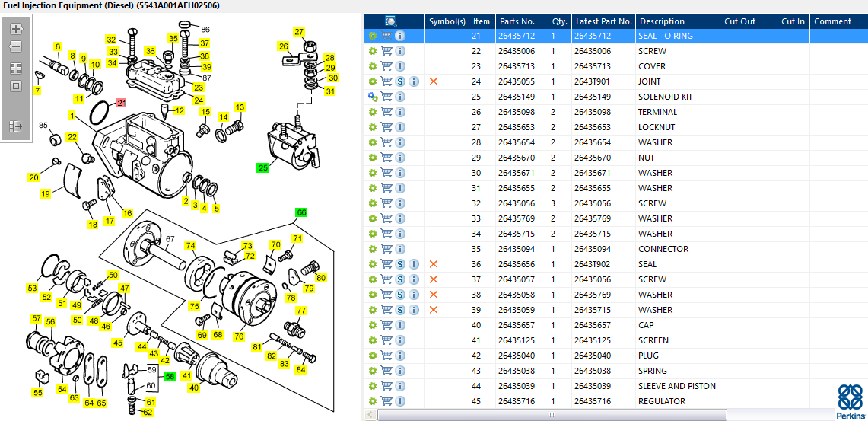Add WASHER item 39 to cart

386,310
